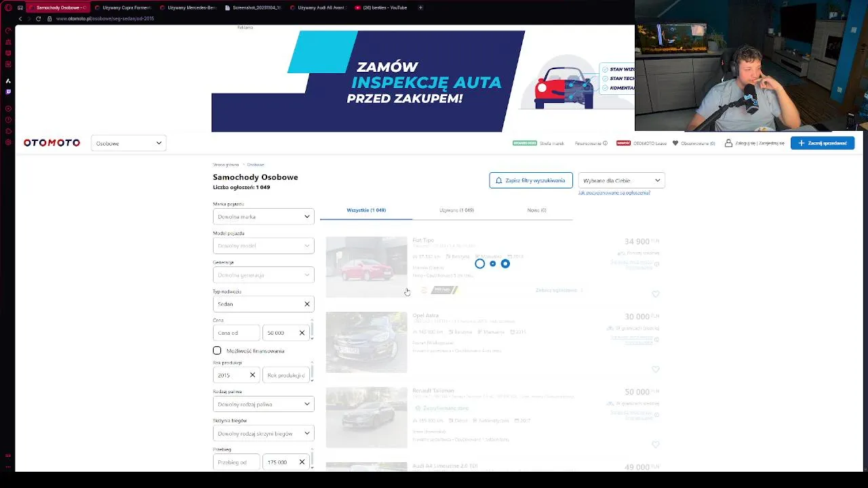868x488 pixels.
Task: Click Osobowe breadcrumb link
Action: click(x=256, y=165)
